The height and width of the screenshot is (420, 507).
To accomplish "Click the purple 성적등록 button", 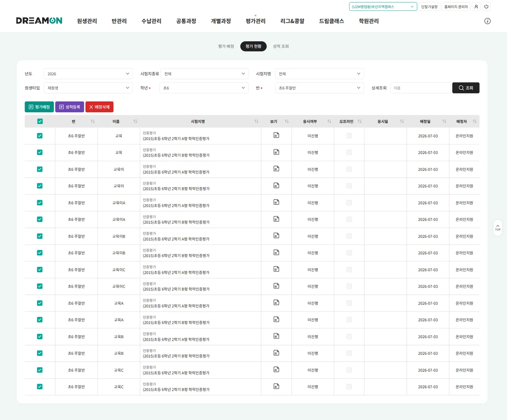I will click(70, 107).
